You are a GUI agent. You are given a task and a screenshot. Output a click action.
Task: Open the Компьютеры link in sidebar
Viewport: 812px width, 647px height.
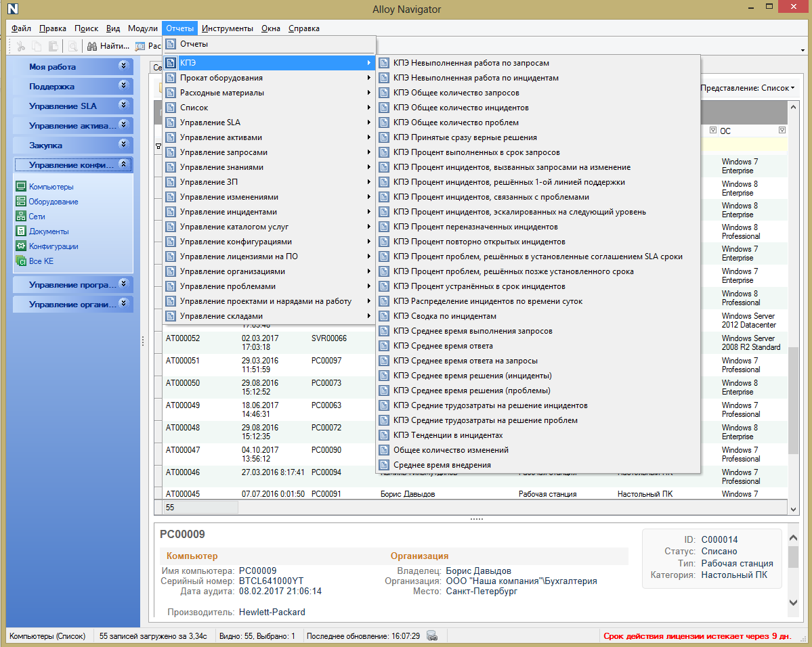click(x=51, y=187)
